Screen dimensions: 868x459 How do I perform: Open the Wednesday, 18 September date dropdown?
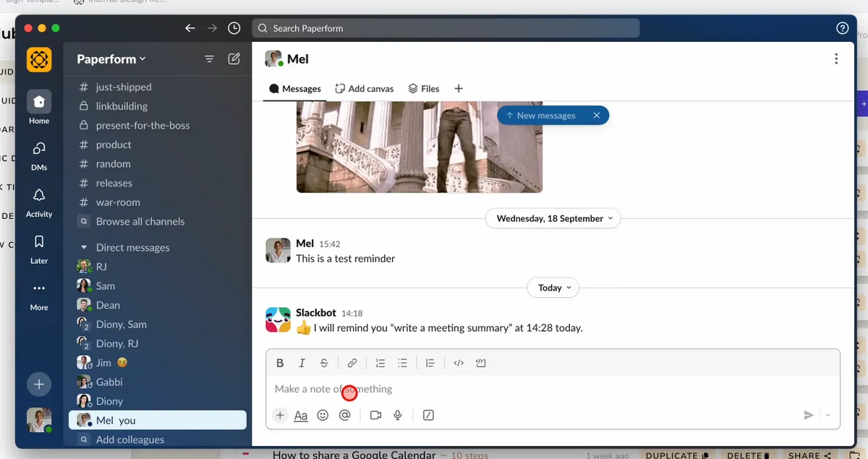click(553, 218)
